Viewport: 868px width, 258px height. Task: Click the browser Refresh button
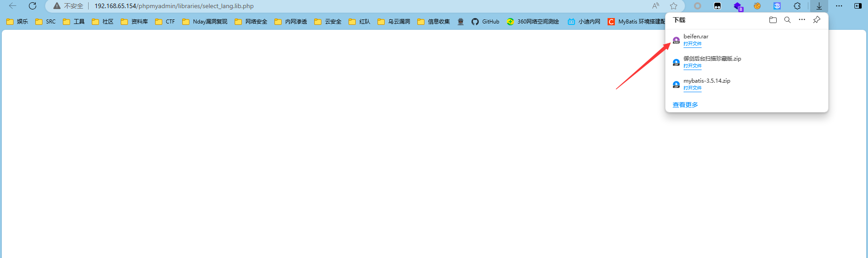click(33, 6)
